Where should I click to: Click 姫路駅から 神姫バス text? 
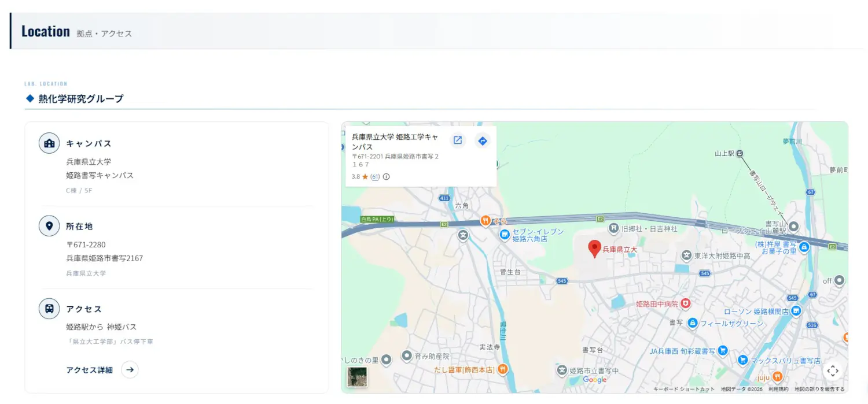coord(101,327)
